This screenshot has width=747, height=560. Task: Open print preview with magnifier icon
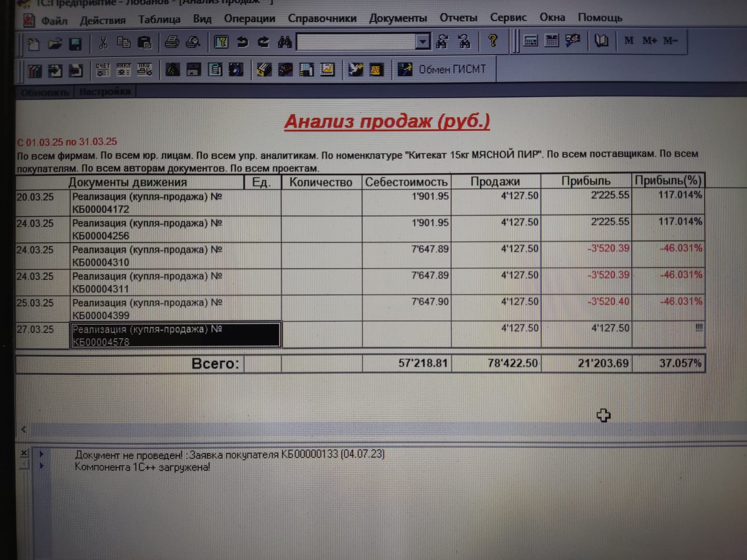click(x=193, y=42)
